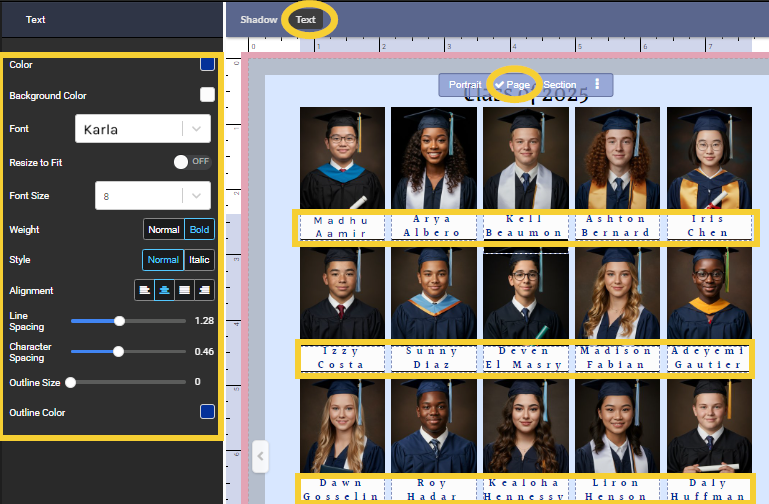
Task: Select Roy Hadar name label
Action: point(434,490)
